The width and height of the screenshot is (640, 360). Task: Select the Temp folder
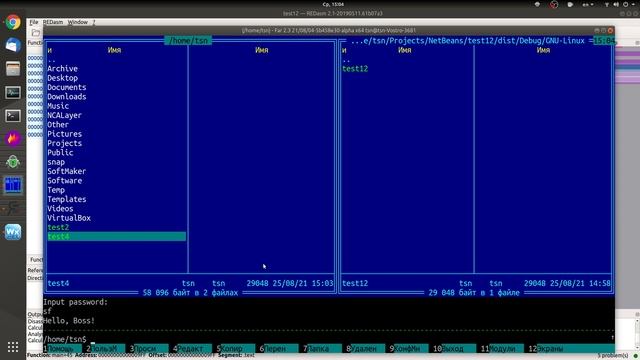coord(56,190)
